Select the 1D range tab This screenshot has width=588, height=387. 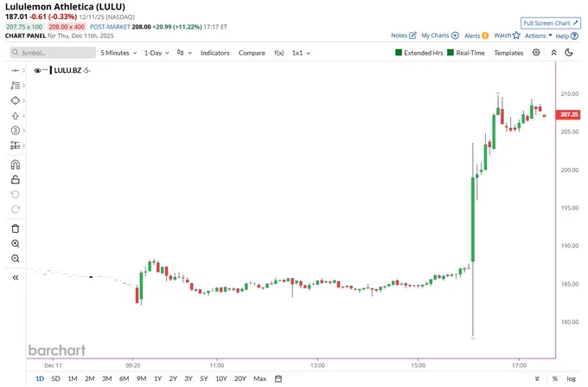(x=40, y=378)
